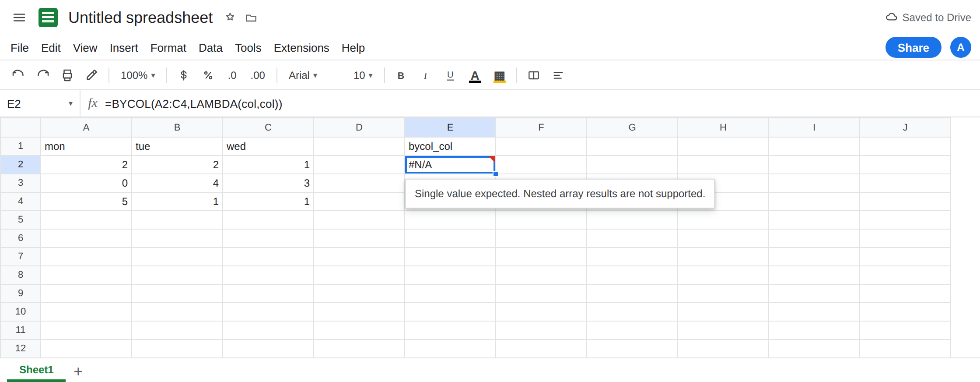The height and width of the screenshot is (382, 980).
Task: Open the View menu
Action: tap(85, 48)
